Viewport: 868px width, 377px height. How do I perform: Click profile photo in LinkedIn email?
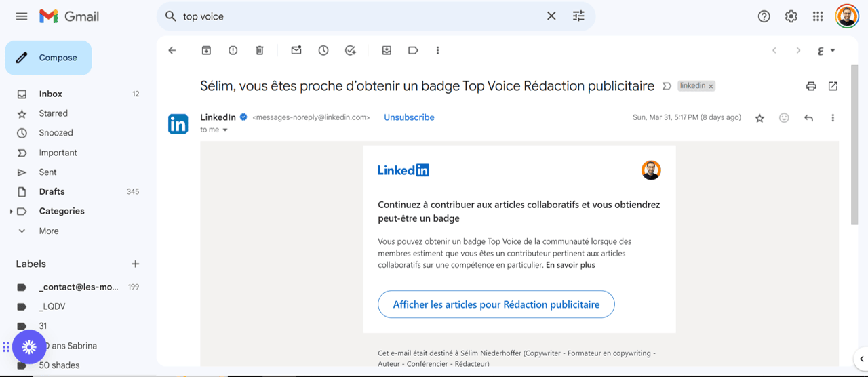pyautogui.click(x=651, y=170)
